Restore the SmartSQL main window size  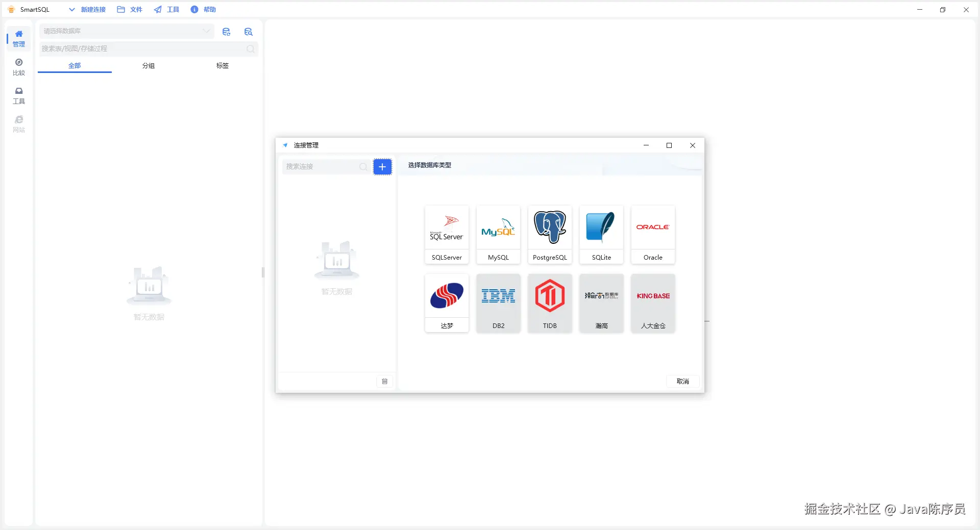coord(943,10)
